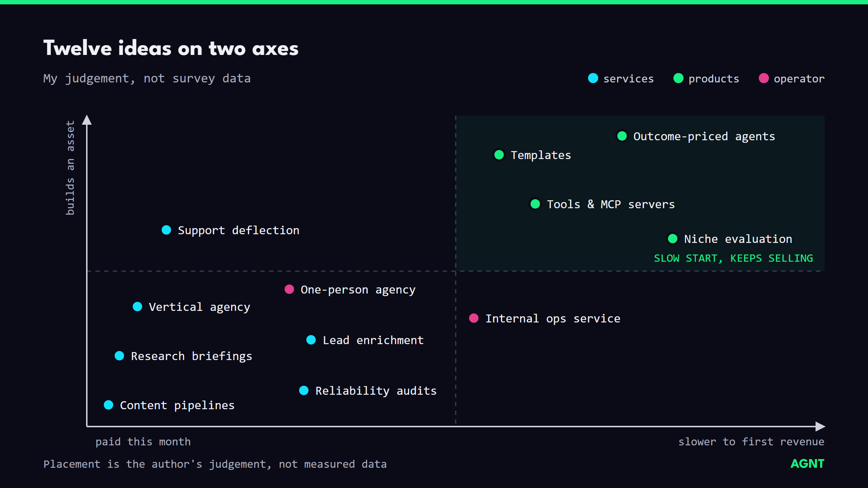868x488 pixels.
Task: Click the 'Vertical agency' label
Action: tap(200, 307)
